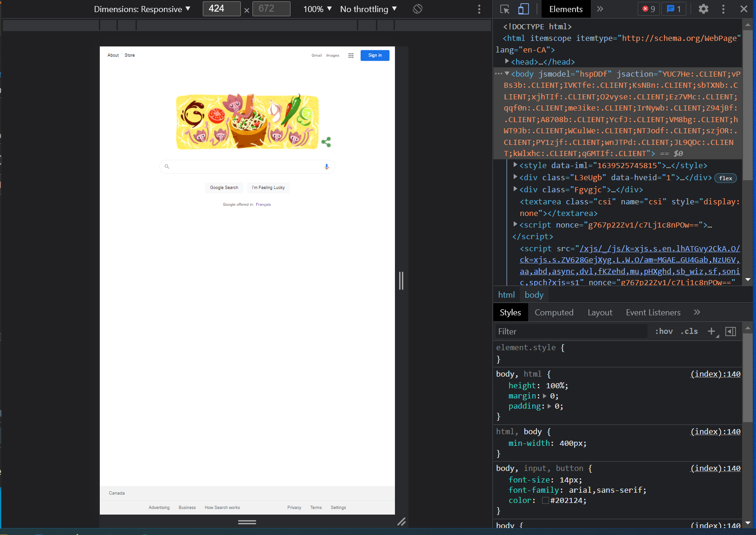Click the viewport width field 424
Screen dimensions: 756x535
tap(222, 9)
